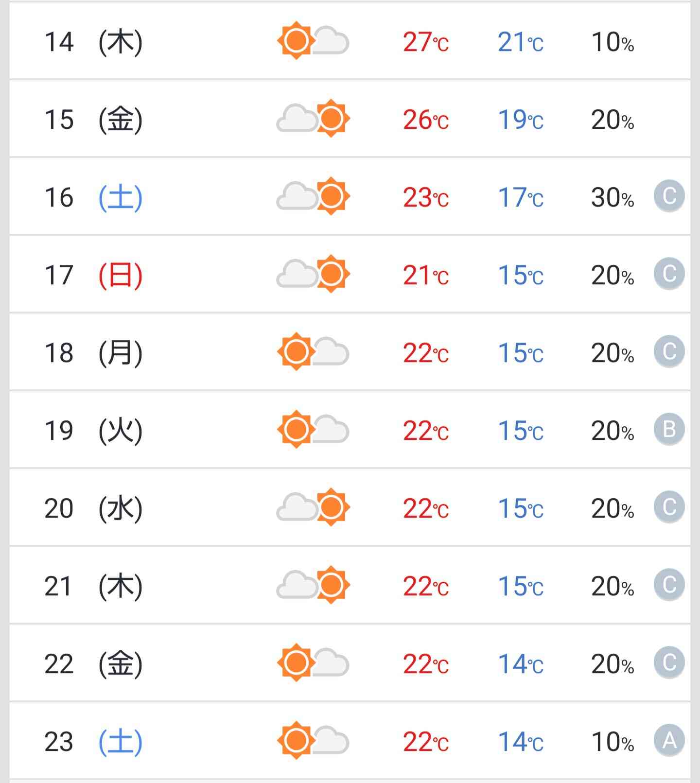700x783 pixels.
Task: Tap the sunny-cloudy icon for the 14th
Action: [313, 41]
